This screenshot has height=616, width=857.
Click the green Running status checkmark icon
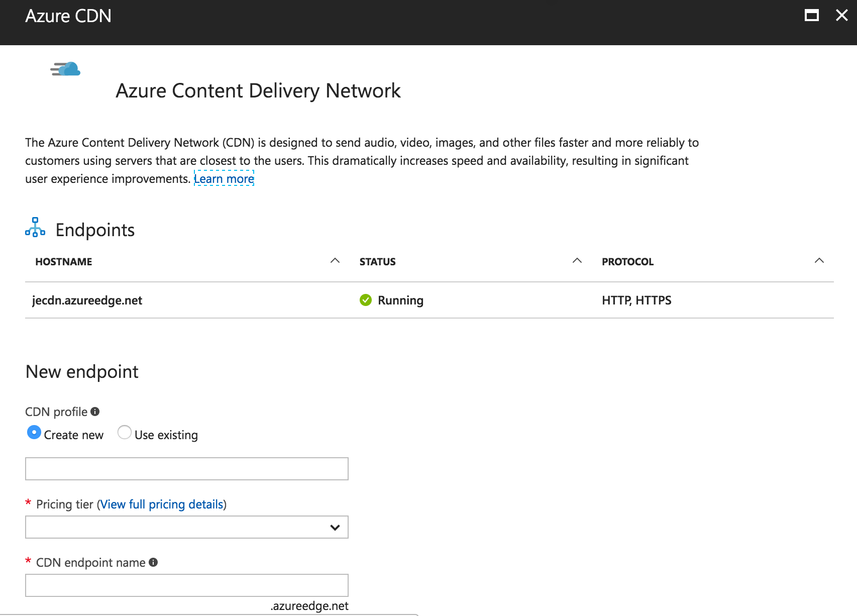(366, 300)
